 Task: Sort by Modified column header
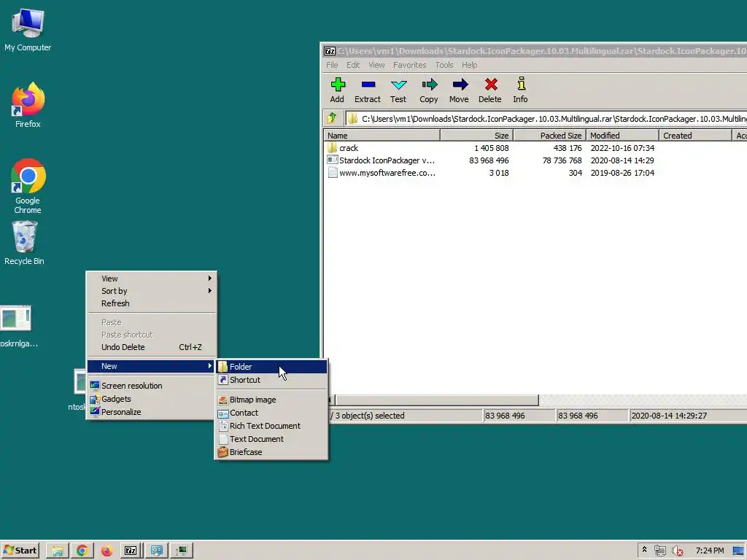point(623,136)
